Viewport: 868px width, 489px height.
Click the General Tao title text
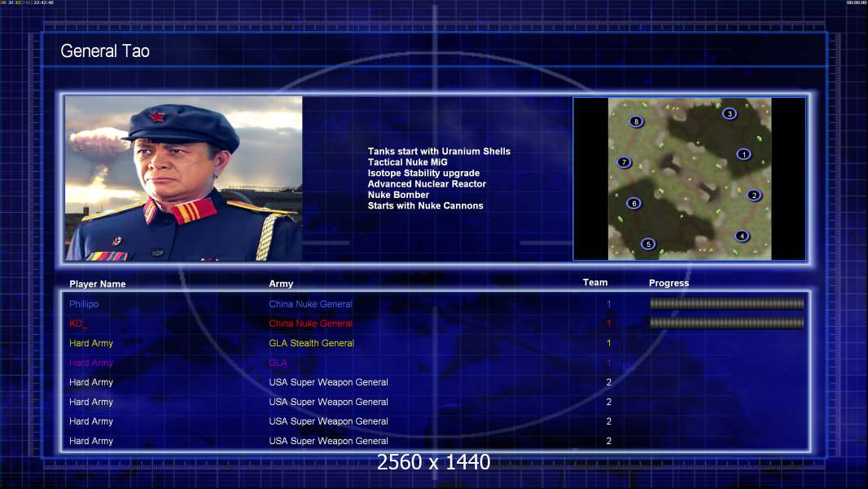105,51
